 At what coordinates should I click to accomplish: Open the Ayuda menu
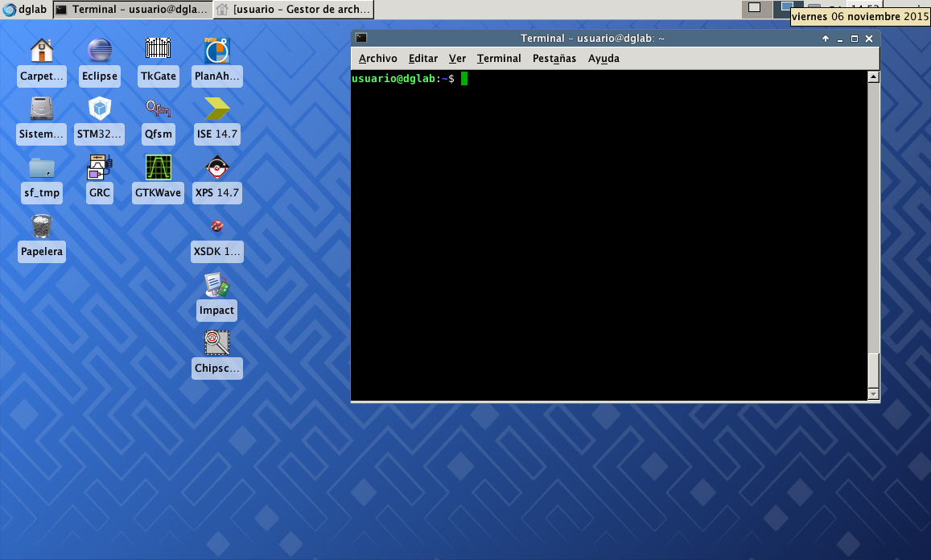604,59
